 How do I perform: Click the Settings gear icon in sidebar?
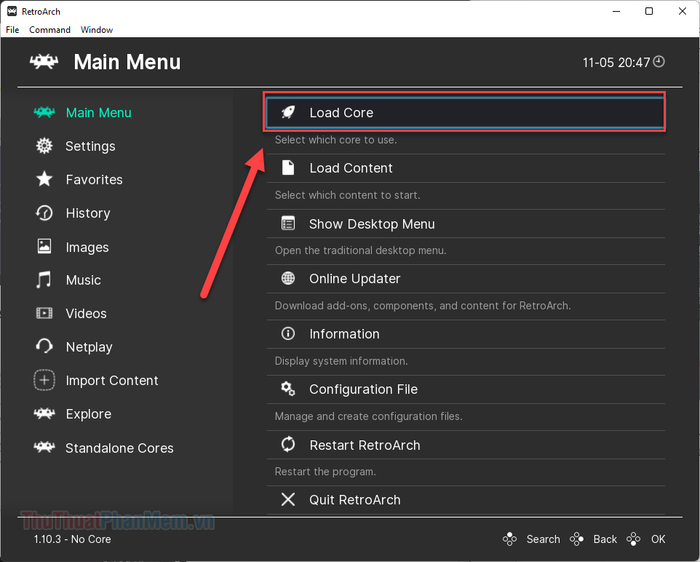tap(44, 146)
